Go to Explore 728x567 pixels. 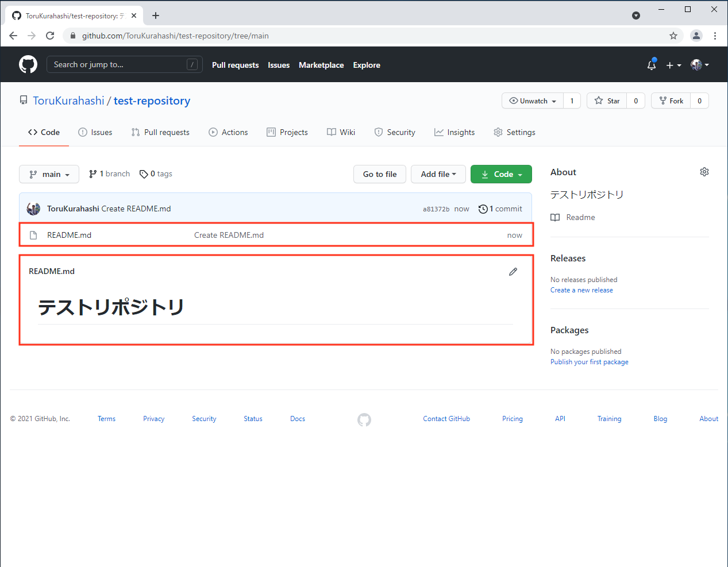coord(367,65)
